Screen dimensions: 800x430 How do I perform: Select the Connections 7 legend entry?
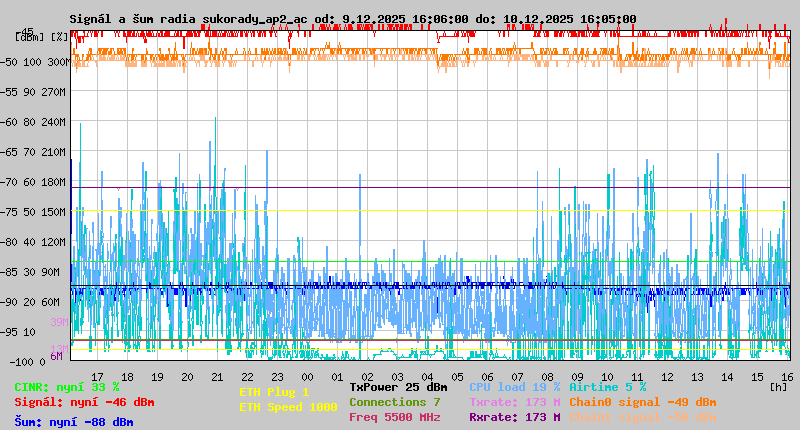394,402
